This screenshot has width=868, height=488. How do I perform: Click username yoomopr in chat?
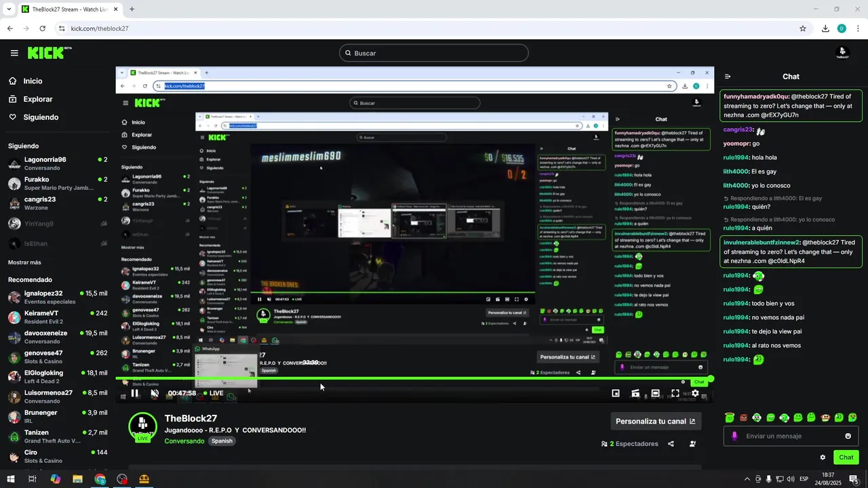pos(737,144)
